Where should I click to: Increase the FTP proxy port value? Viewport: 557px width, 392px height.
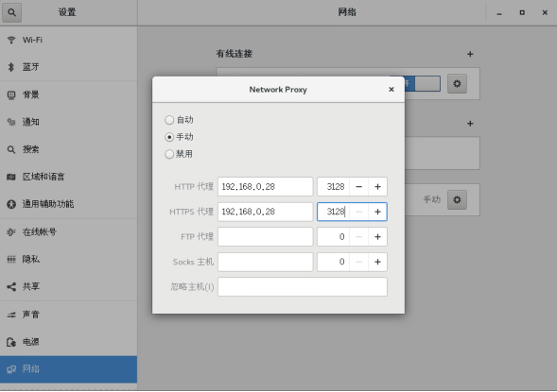[x=377, y=237]
